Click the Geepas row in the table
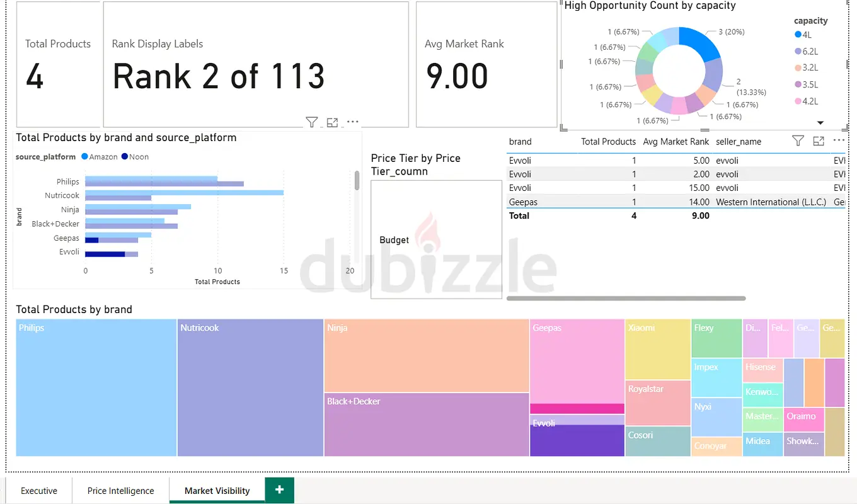The width and height of the screenshot is (857, 504). point(676,202)
